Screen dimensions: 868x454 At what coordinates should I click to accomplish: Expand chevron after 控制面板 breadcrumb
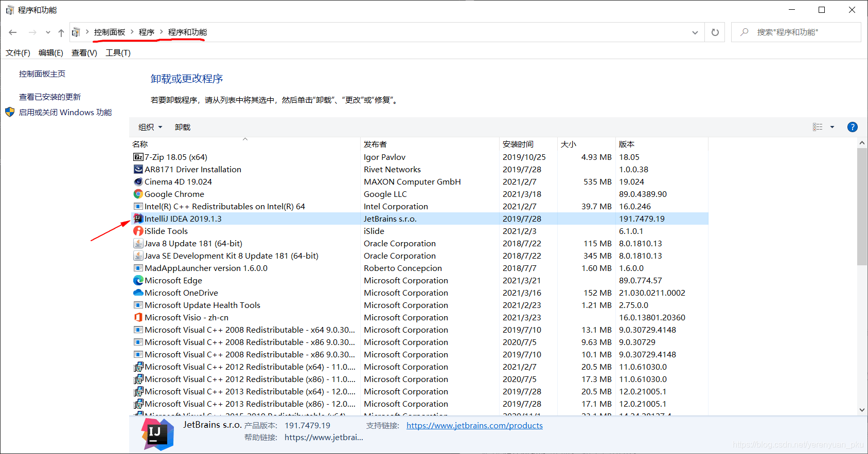[132, 32]
